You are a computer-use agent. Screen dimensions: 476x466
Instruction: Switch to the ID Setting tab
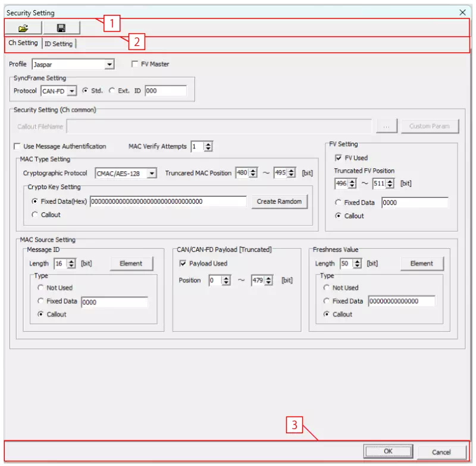point(59,43)
